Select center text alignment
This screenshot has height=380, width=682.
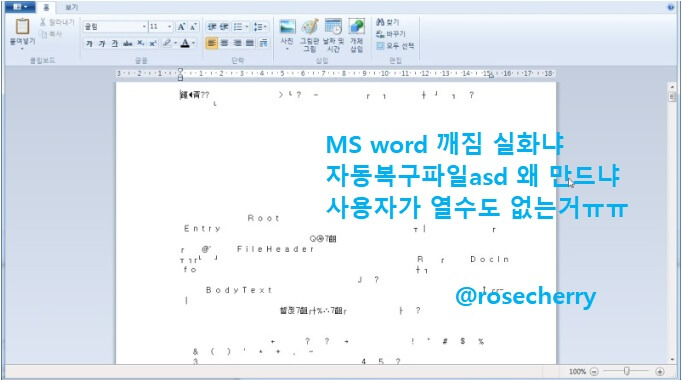pyautogui.click(x=224, y=43)
